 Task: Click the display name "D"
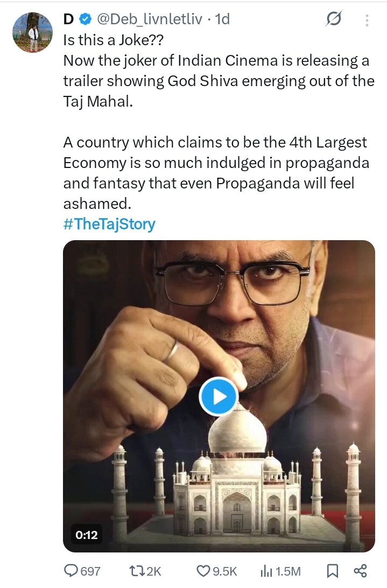(68, 19)
